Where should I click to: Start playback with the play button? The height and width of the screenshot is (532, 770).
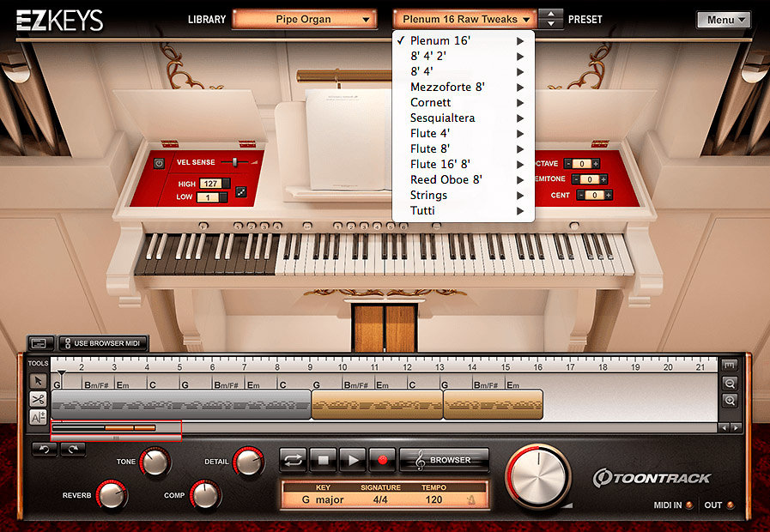point(353,460)
